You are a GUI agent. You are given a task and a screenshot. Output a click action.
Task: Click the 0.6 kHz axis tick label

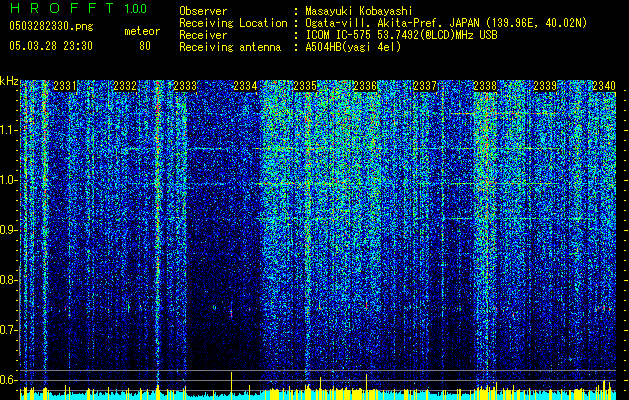pos(9,380)
